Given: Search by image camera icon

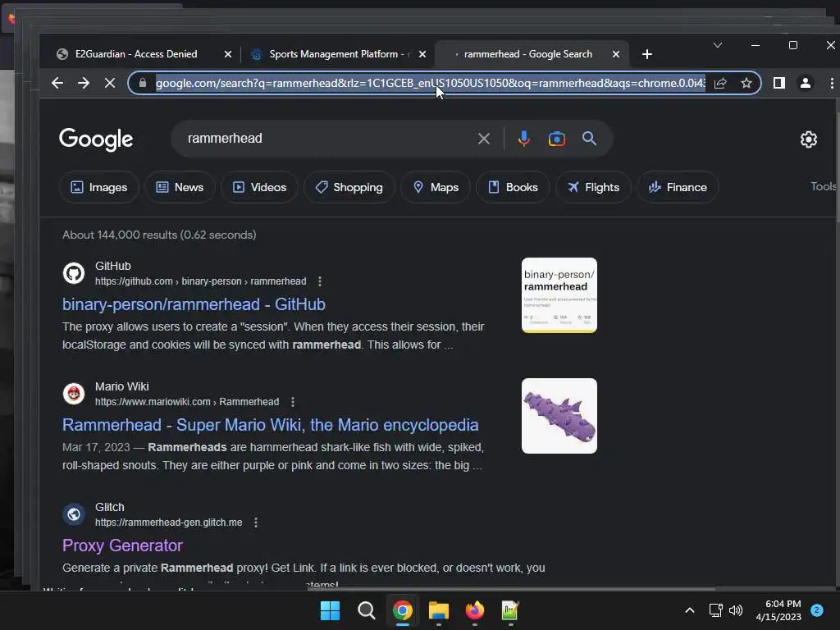Looking at the screenshot, I should tap(557, 139).
